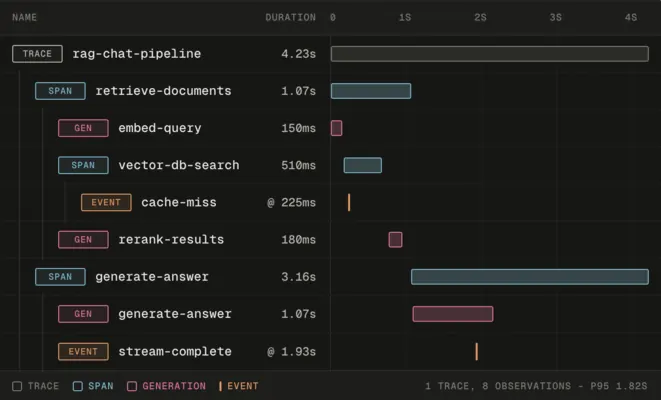
Task: Select the retrieve-documents row name
Action: [x=163, y=91]
